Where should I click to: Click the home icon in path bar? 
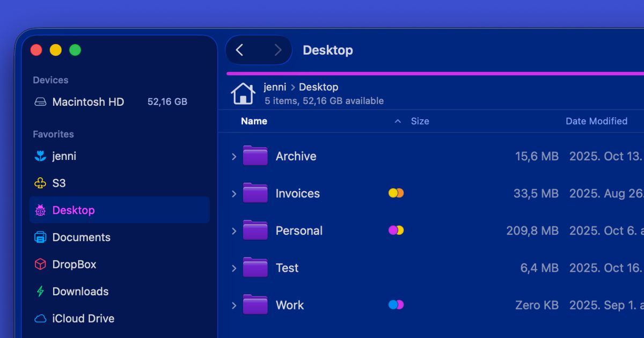click(x=243, y=93)
